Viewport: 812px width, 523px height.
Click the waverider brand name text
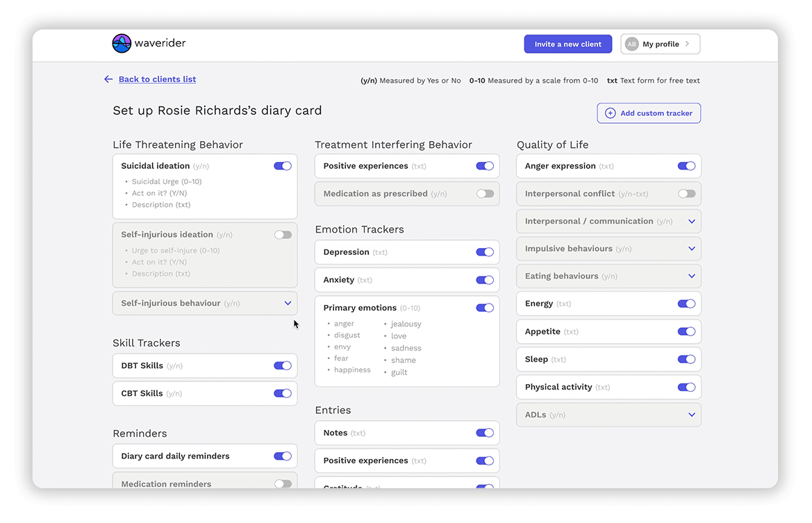coord(160,43)
